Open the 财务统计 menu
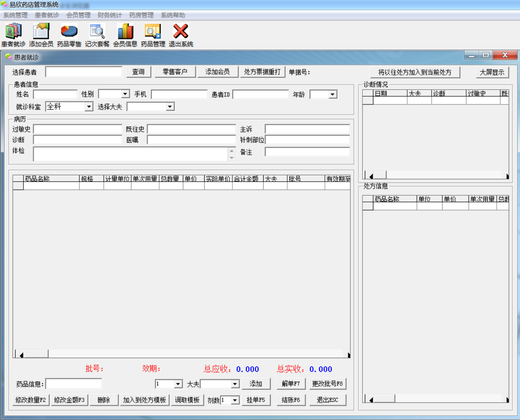The image size is (520, 420). pos(110,15)
